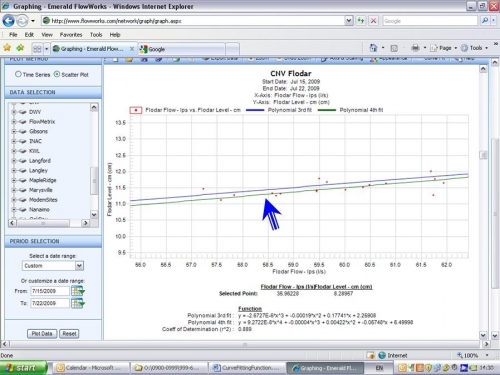Open the address bar URL history dropdown
This screenshot has height=375, width=500.
click(349, 21)
